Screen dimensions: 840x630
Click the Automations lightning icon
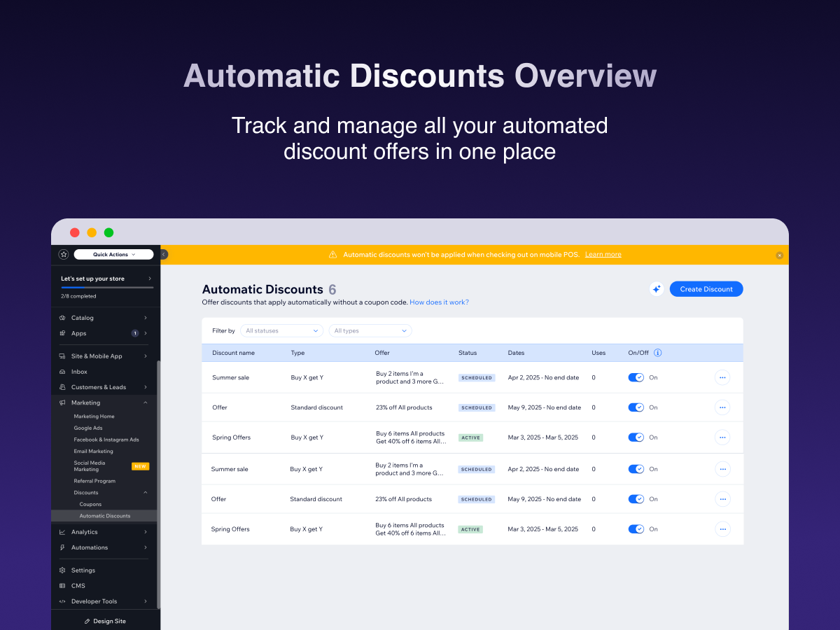tap(63, 547)
